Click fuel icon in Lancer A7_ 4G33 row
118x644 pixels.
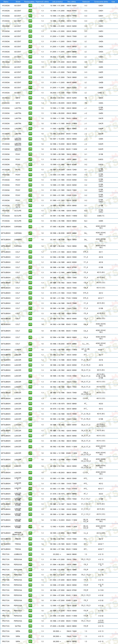pos(30,404)
